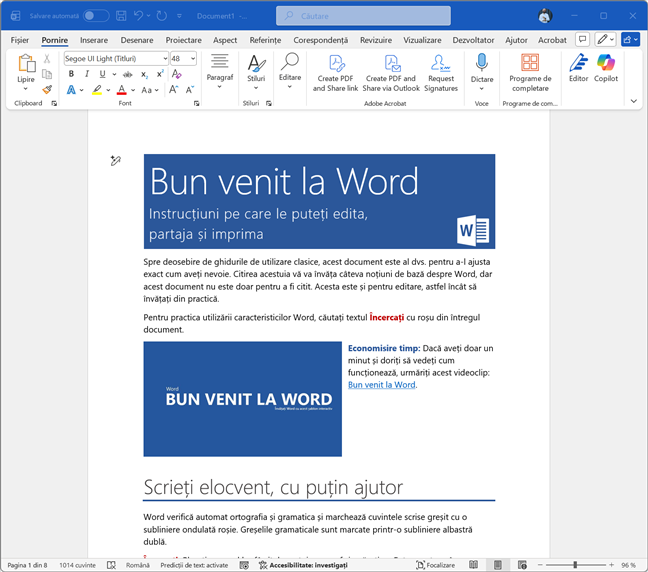Switch to the Desenare tab
This screenshot has height=572, width=648.
click(x=137, y=40)
